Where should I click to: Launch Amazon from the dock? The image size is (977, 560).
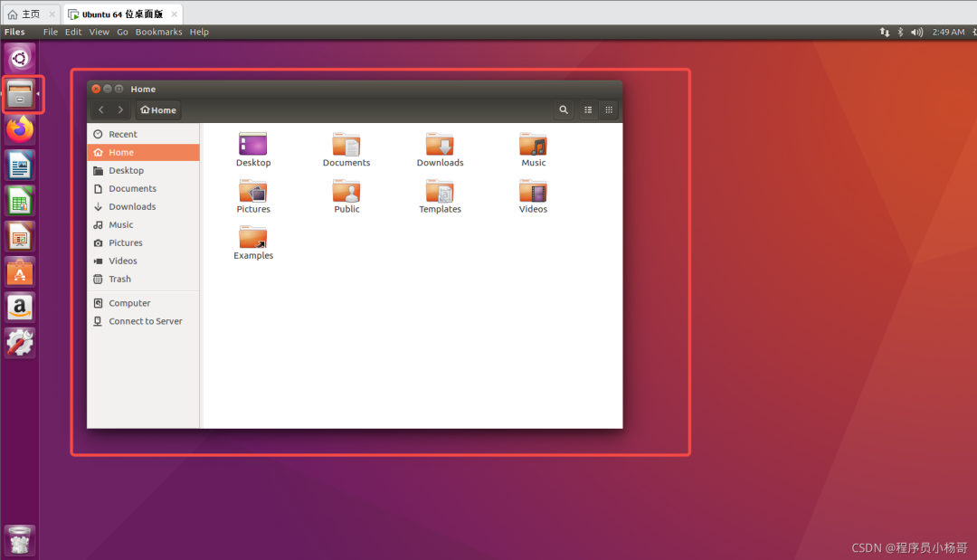[20, 308]
